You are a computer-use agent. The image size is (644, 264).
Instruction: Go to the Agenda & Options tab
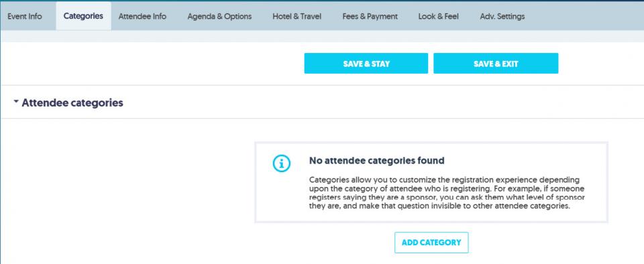[219, 16]
